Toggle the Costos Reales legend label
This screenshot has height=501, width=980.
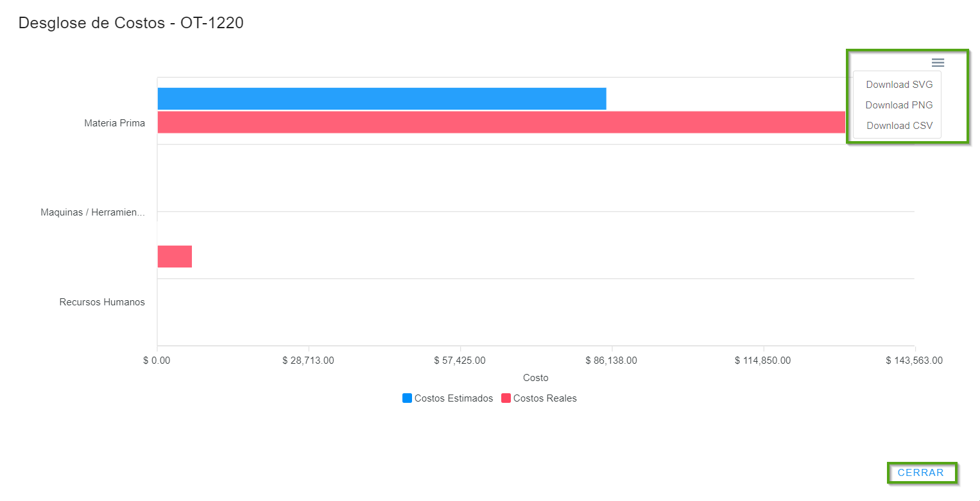pyautogui.click(x=545, y=398)
